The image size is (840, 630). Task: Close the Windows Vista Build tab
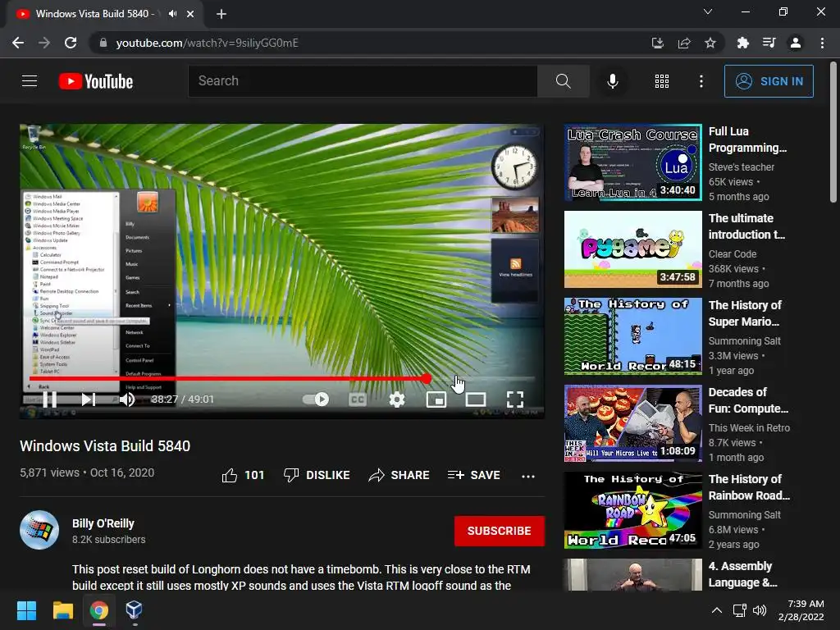[x=190, y=14]
